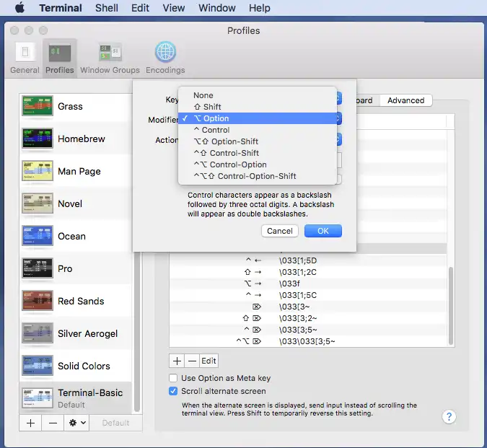Open the Help menu
This screenshot has height=448, width=487.
(259, 8)
